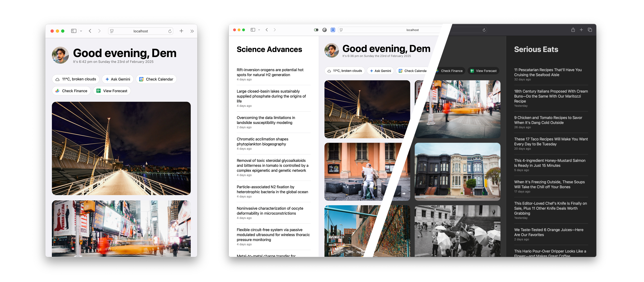Go forward in the narrow left browser window

tap(99, 31)
